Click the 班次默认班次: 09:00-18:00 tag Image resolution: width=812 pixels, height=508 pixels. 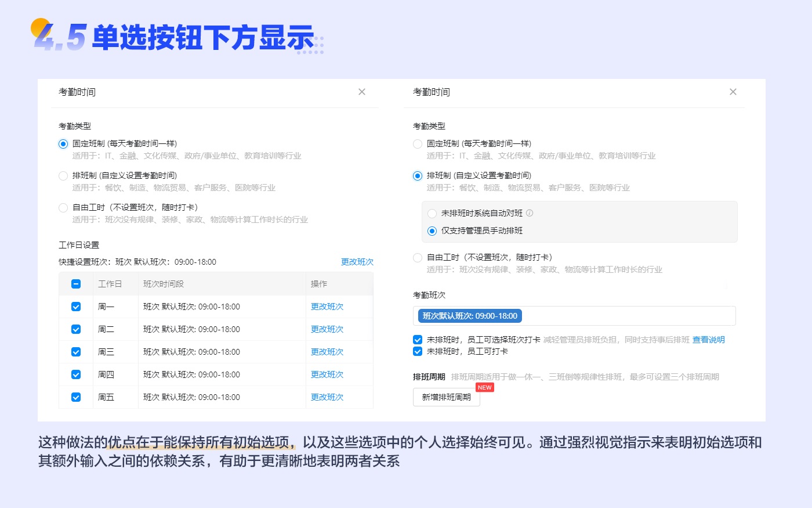coord(470,316)
